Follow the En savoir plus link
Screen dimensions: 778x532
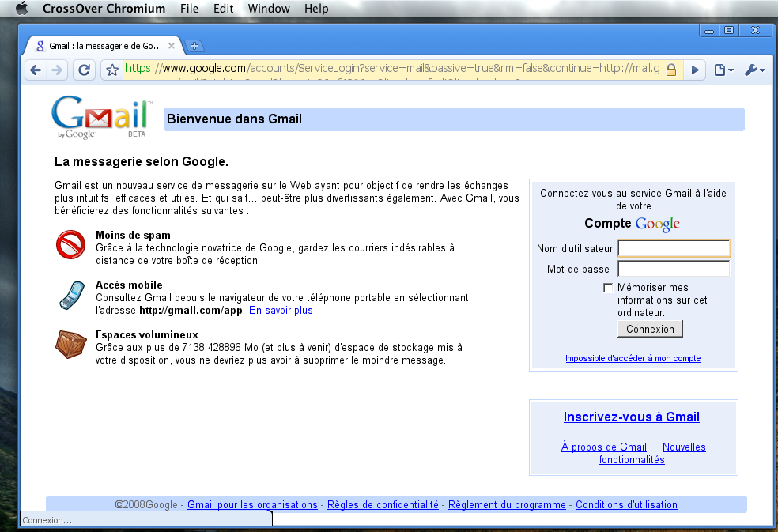(281, 310)
